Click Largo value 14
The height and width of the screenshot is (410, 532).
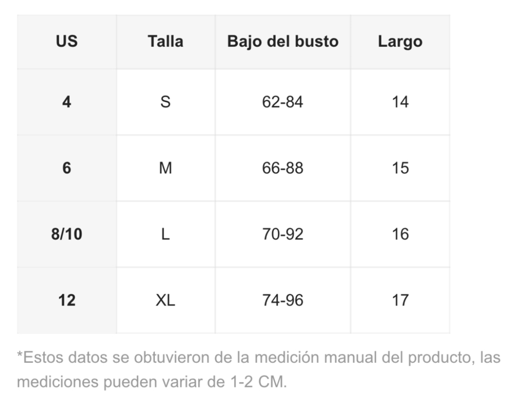click(x=401, y=102)
